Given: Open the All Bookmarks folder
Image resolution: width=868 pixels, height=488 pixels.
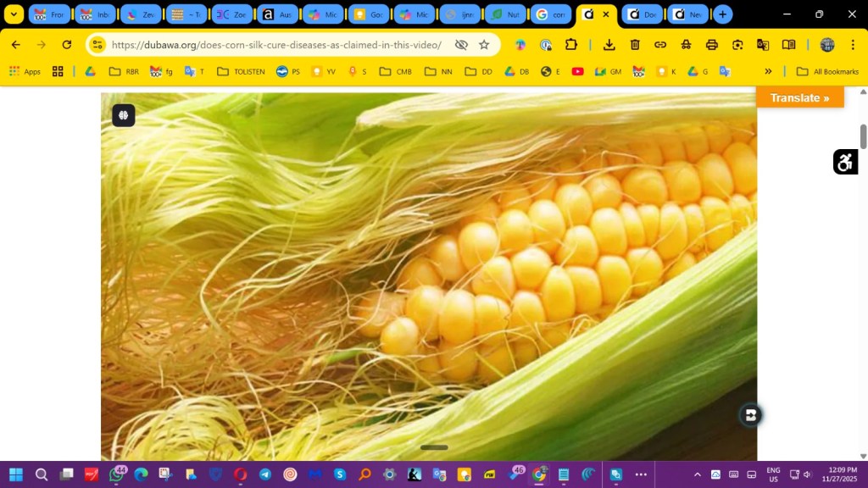Looking at the screenshot, I should click(827, 71).
